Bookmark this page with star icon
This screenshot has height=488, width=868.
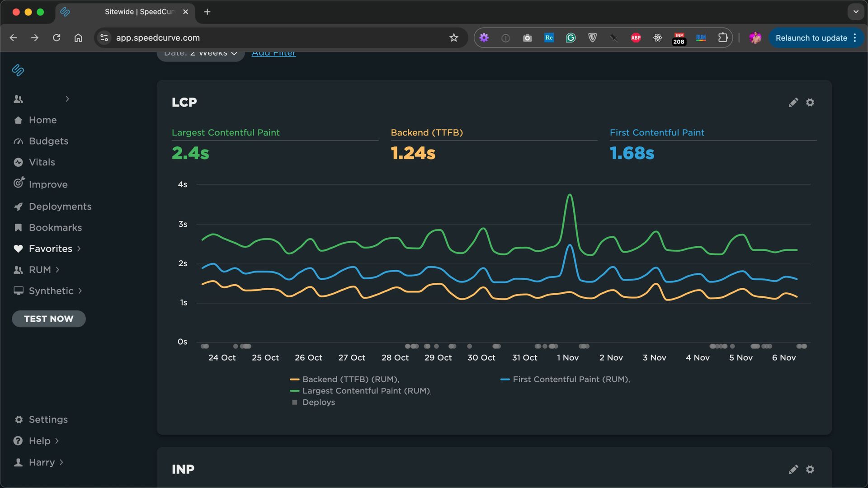pyautogui.click(x=454, y=38)
